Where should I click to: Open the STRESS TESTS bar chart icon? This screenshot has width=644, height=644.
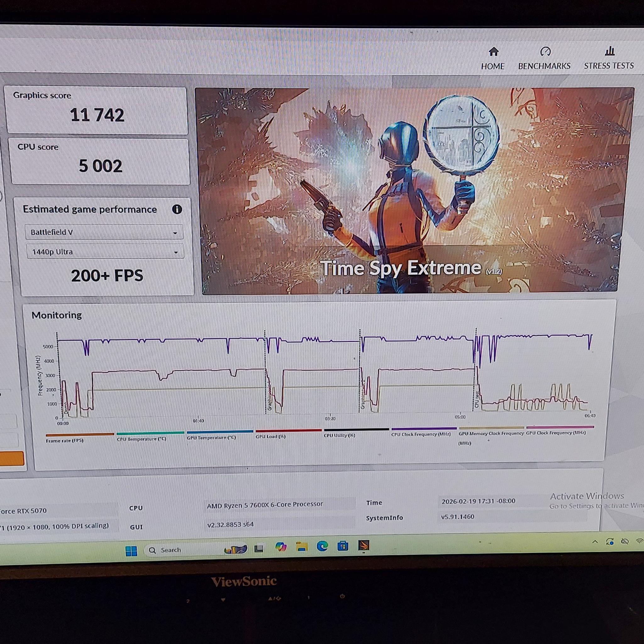(610, 51)
